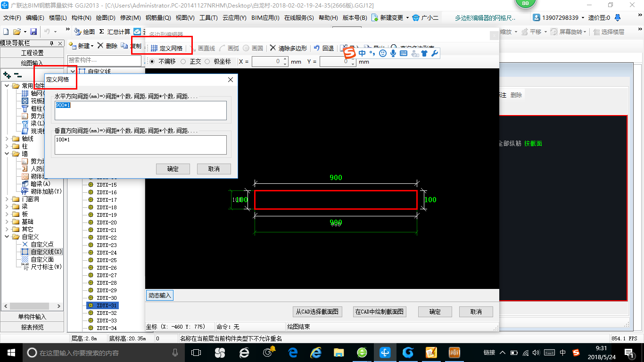Viewport: 644px width, 362px height.
Task: Click the 垂直方向间距 input field
Action: pyautogui.click(x=140, y=145)
